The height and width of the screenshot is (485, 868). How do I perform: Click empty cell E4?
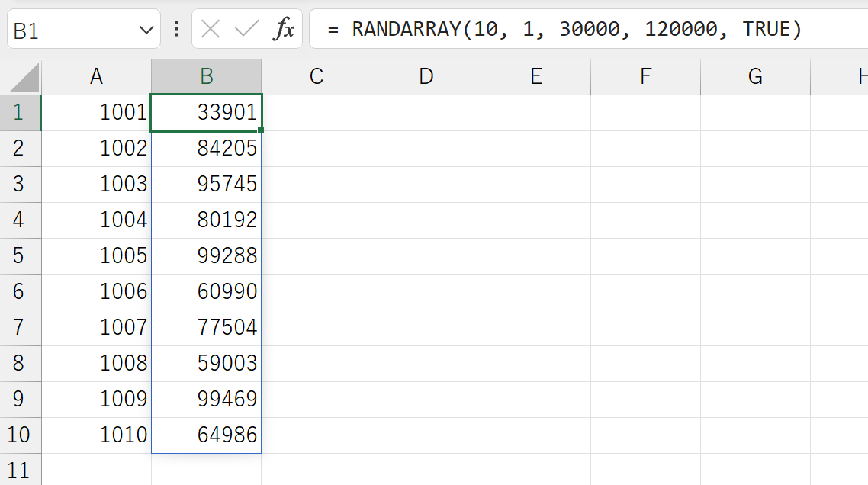536,220
